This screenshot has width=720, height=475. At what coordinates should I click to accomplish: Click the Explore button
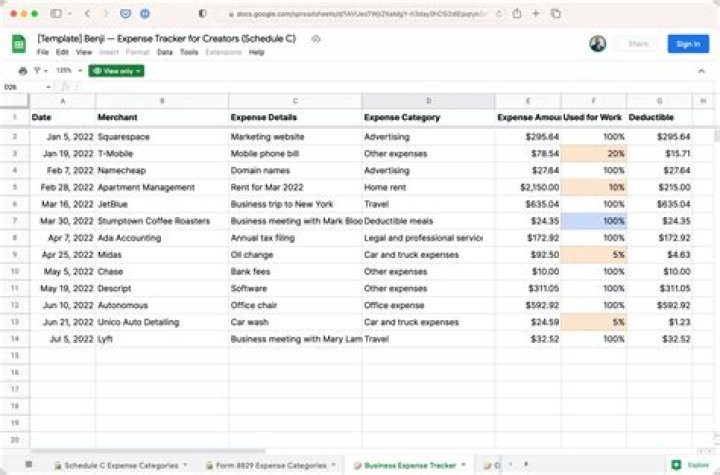690,465
